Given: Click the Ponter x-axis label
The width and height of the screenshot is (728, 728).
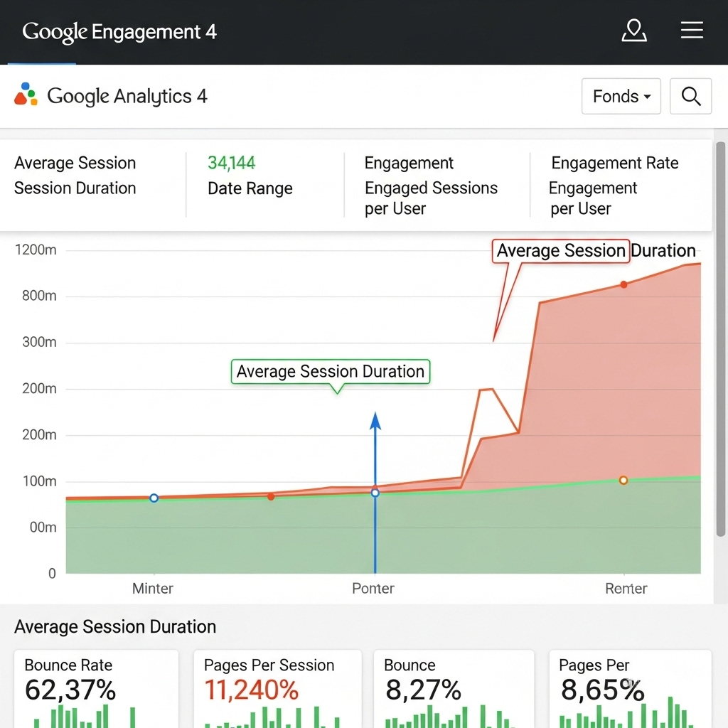Looking at the screenshot, I should [373, 588].
